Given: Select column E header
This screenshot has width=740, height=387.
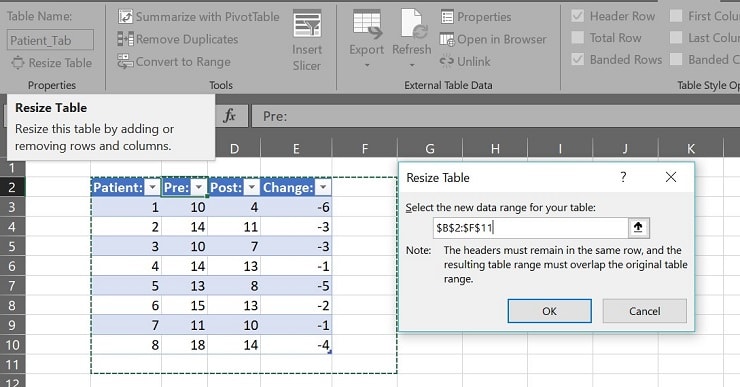Looking at the screenshot, I should point(296,149).
